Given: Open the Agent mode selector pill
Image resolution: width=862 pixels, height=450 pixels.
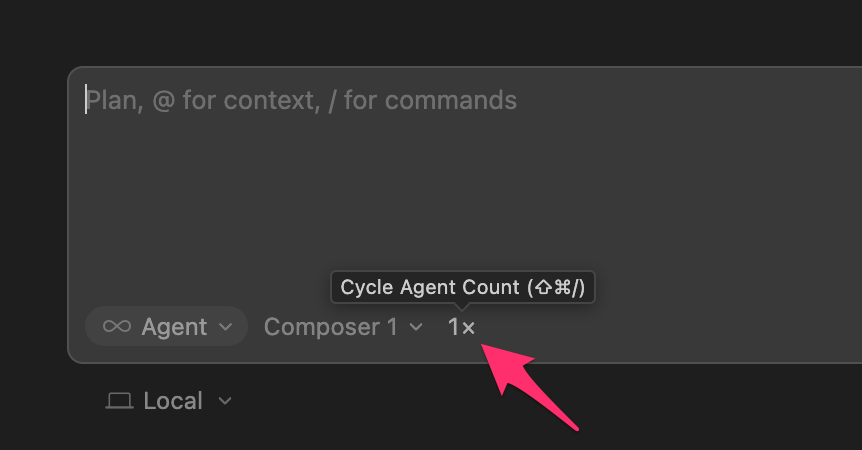Looking at the screenshot, I should point(166,327).
